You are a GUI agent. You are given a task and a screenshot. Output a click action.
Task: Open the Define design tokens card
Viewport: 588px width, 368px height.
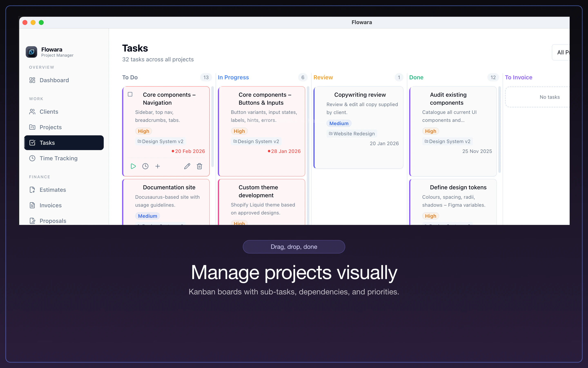click(x=453, y=202)
